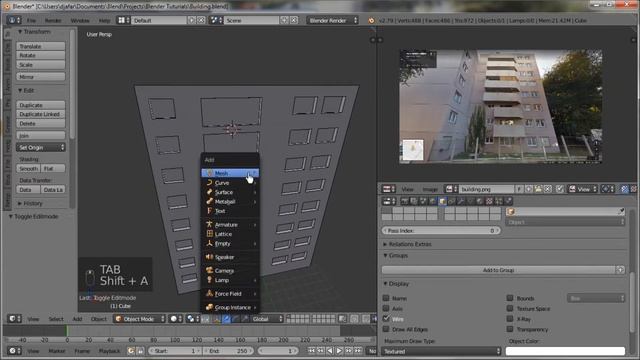Toggle the pin image checkbox icon in the image editor

(560, 189)
